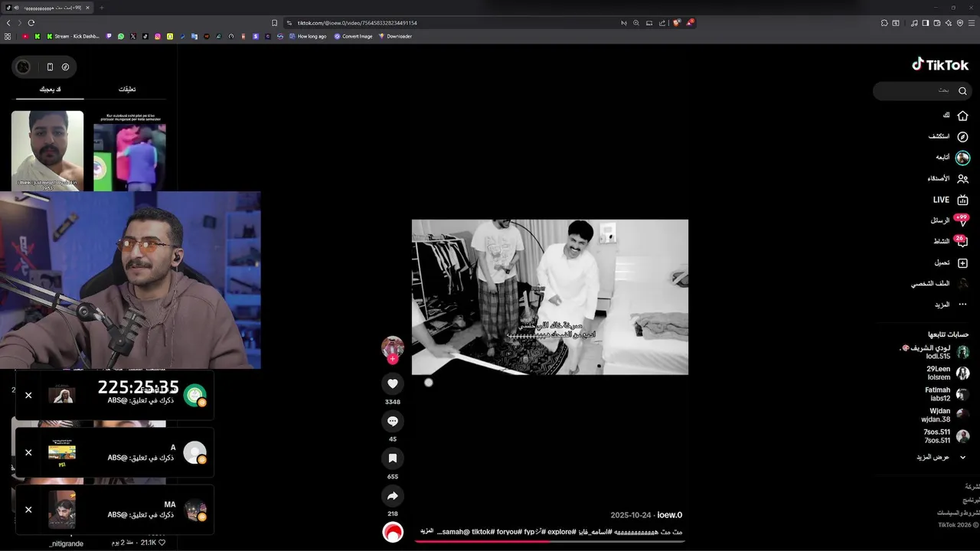
Task: Open followed account lodi.515
Action: (x=935, y=352)
